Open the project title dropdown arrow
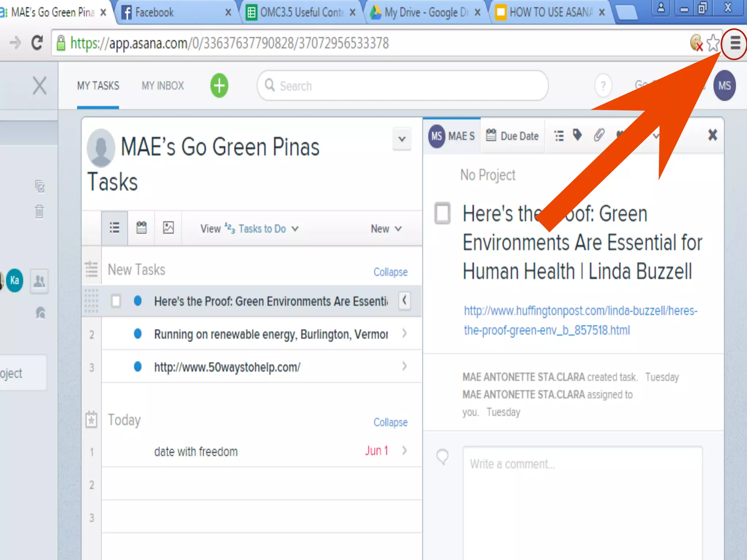Image resolution: width=747 pixels, height=560 pixels. point(402,139)
